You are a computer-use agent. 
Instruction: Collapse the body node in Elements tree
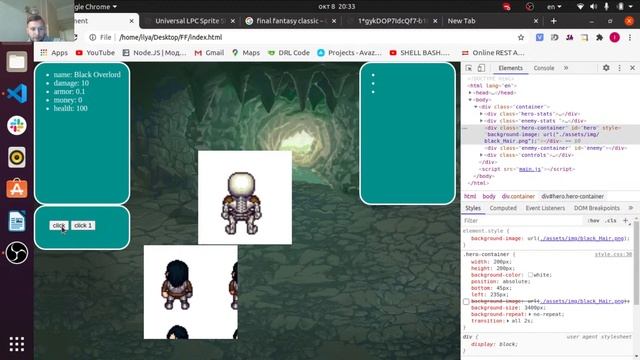pyautogui.click(x=470, y=100)
